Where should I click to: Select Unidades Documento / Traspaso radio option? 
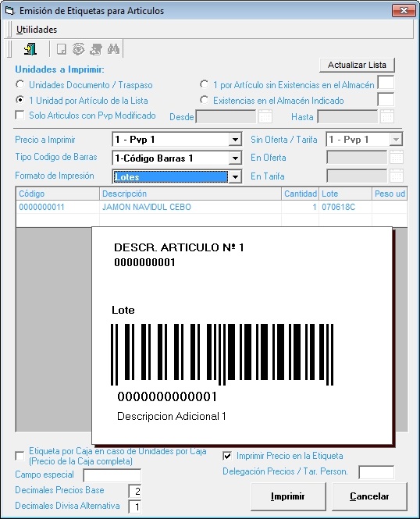(x=20, y=84)
